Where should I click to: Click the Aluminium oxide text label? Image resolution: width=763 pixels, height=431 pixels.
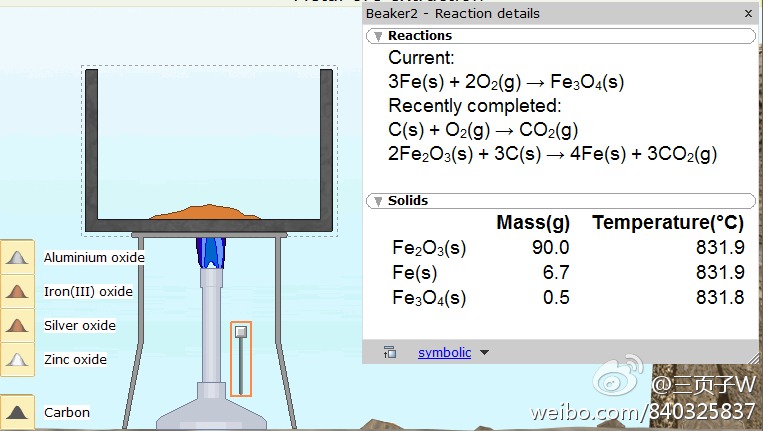tap(94, 258)
